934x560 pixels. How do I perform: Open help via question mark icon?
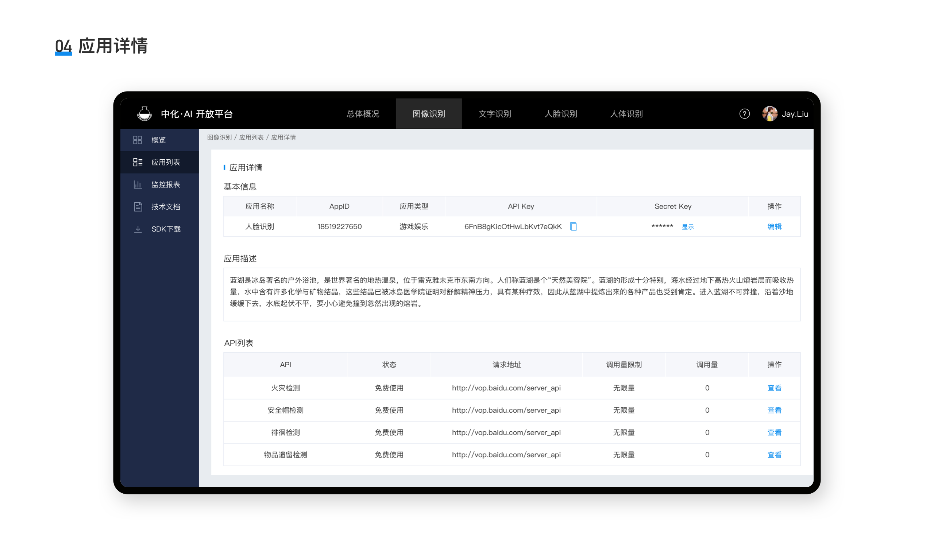tap(744, 114)
